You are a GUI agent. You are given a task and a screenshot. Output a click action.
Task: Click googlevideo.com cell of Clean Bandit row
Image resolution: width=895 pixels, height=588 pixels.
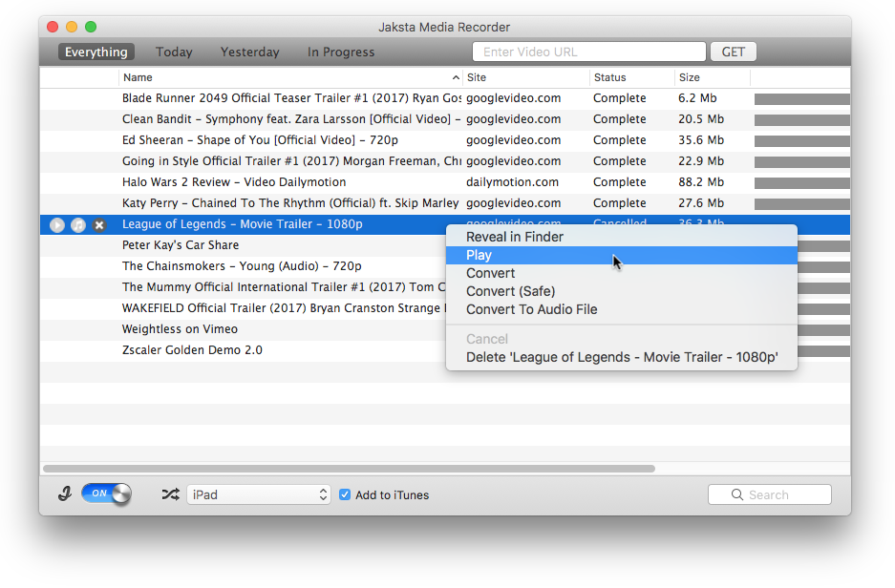[513, 119]
